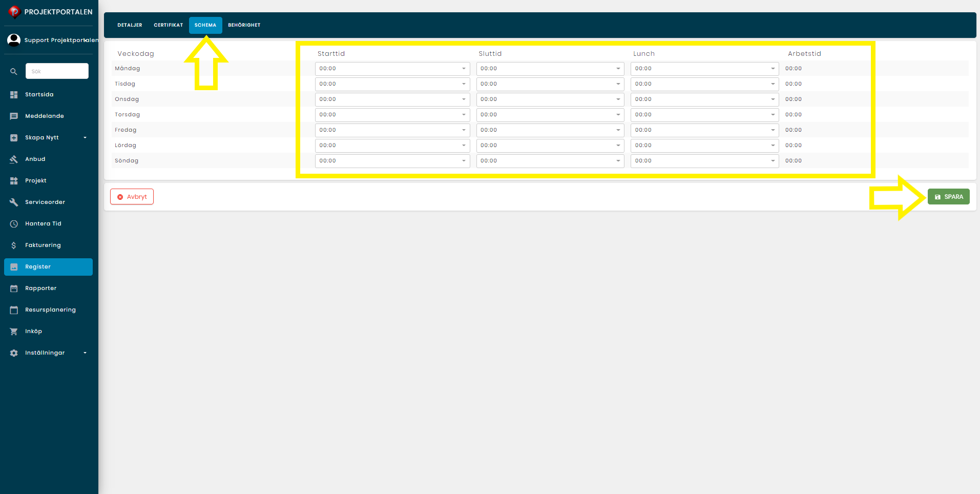Open Söndag Sluttid dropdown
980x494 pixels.
pyautogui.click(x=550, y=161)
